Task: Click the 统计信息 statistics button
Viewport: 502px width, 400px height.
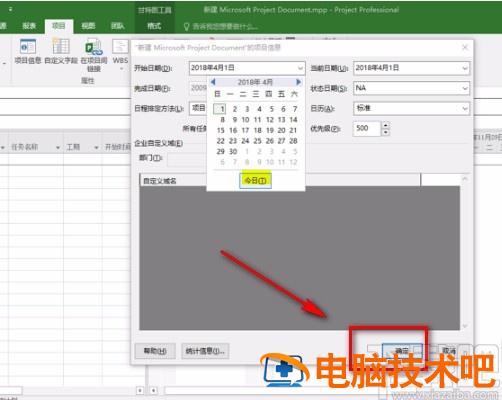Action: pos(205,351)
